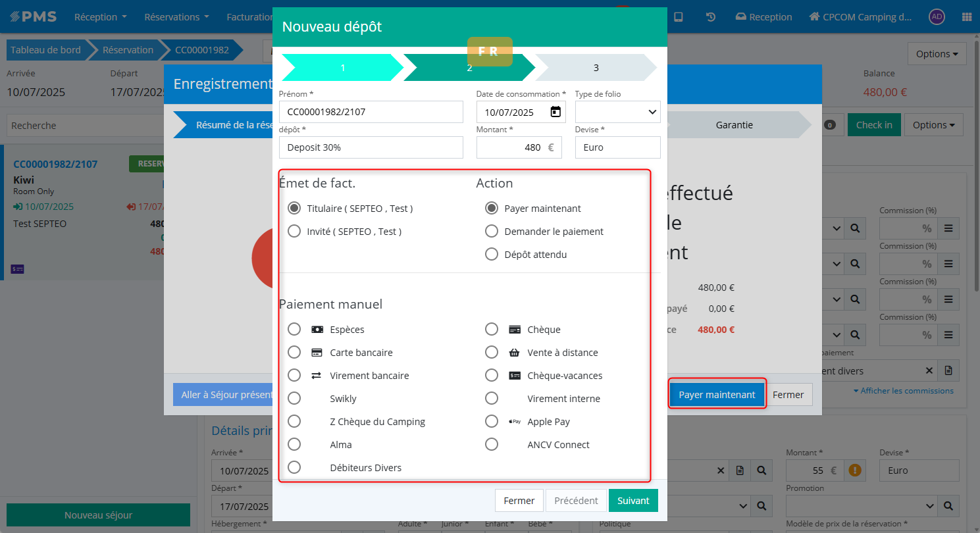Expand the Réception menu in the navbar
This screenshot has width=980, height=533.
point(100,17)
